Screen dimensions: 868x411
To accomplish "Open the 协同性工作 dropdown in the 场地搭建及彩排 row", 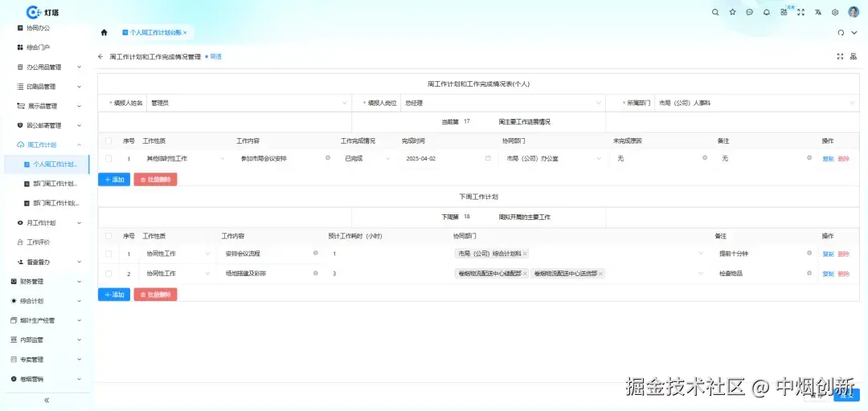I will 177,273.
